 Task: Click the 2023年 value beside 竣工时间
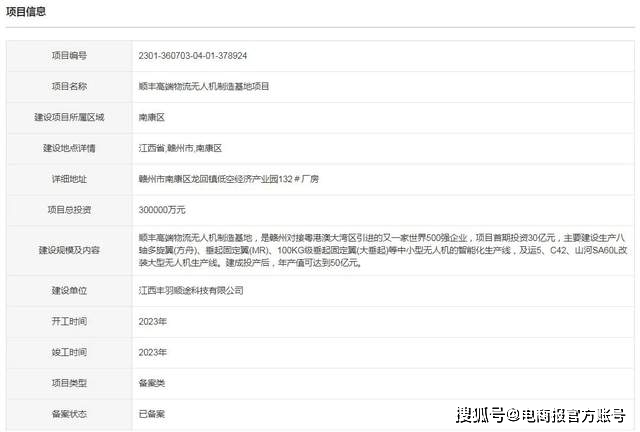pyautogui.click(x=153, y=352)
